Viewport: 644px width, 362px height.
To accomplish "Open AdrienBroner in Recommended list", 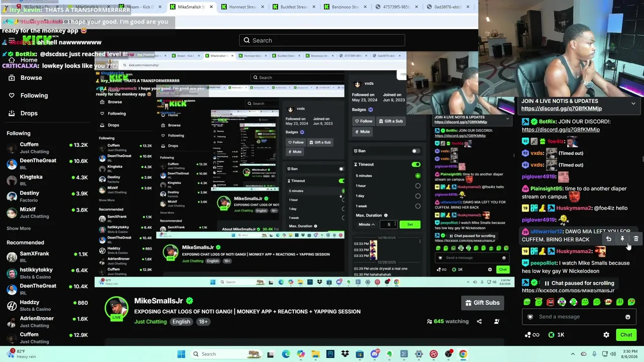I will [47, 322].
